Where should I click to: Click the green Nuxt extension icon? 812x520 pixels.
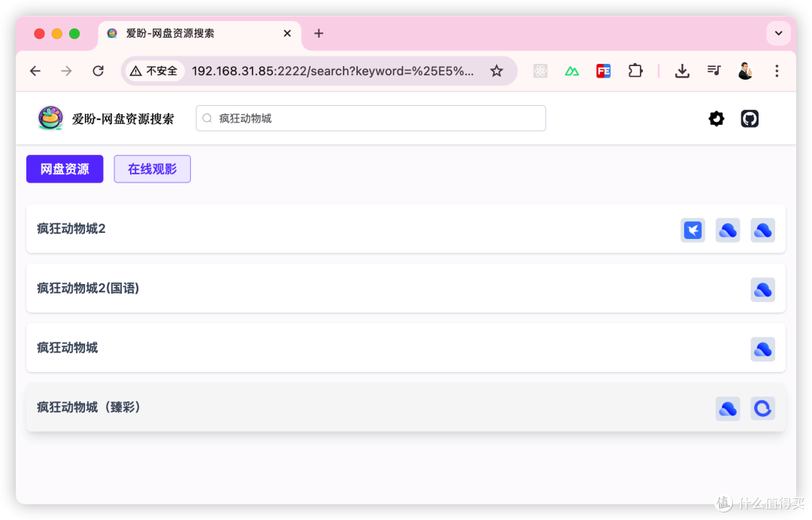[571, 71]
